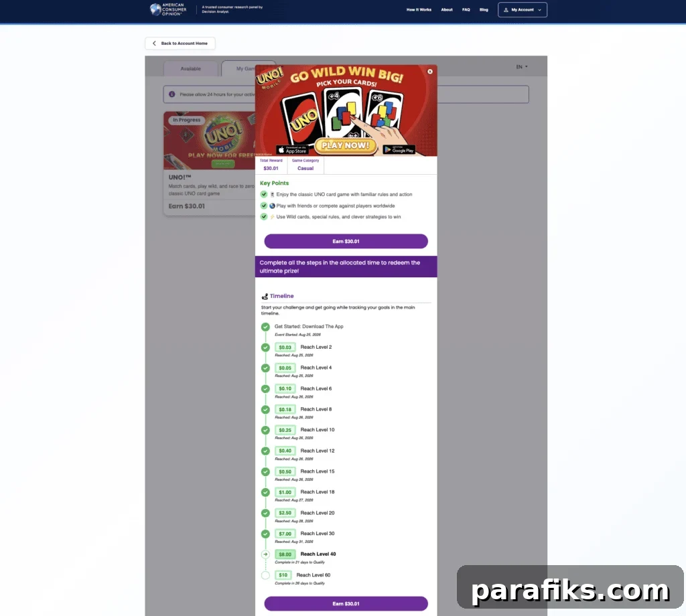
Task: Switch to the Available tab
Action: coord(191,69)
